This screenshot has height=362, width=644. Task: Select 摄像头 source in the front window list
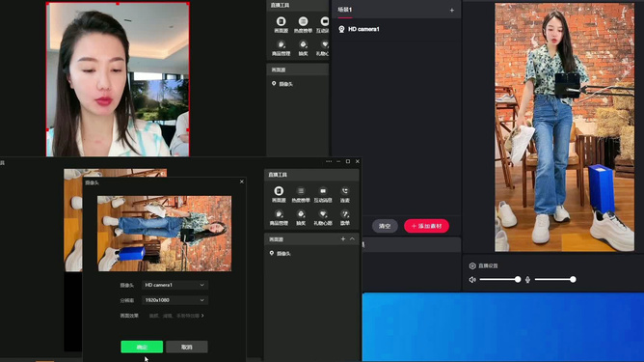(281, 253)
